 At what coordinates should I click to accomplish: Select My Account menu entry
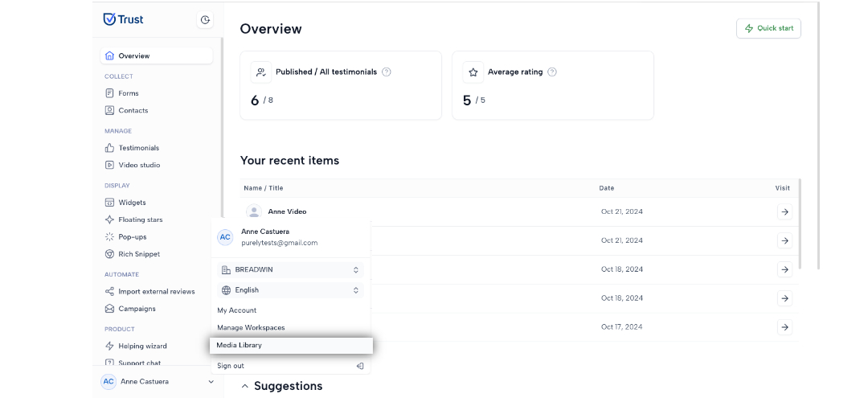237,310
